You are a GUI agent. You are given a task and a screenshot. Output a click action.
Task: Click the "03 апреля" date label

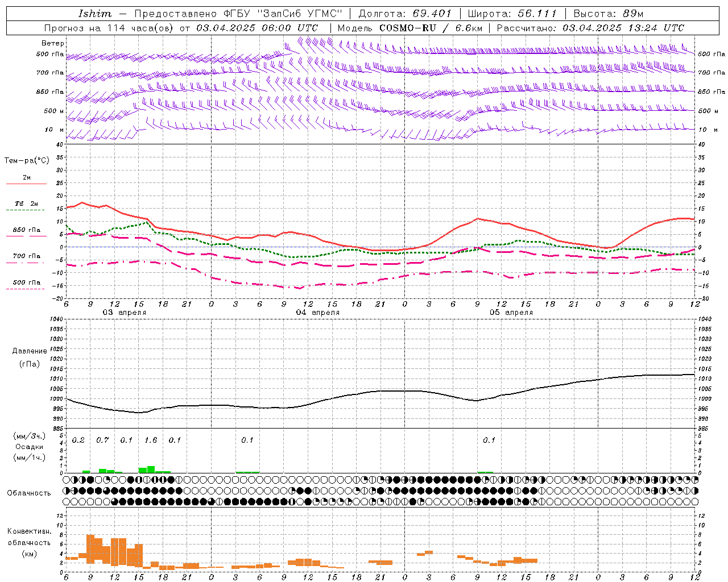click(x=124, y=313)
